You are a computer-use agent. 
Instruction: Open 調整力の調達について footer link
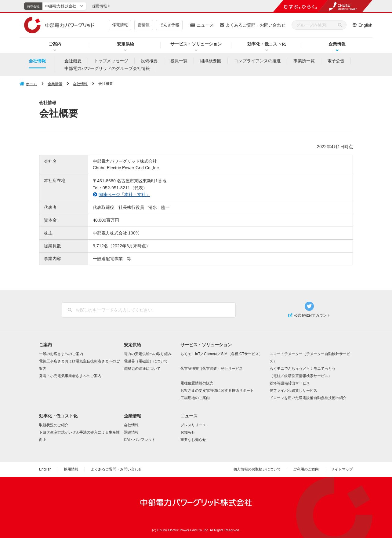coord(142,369)
